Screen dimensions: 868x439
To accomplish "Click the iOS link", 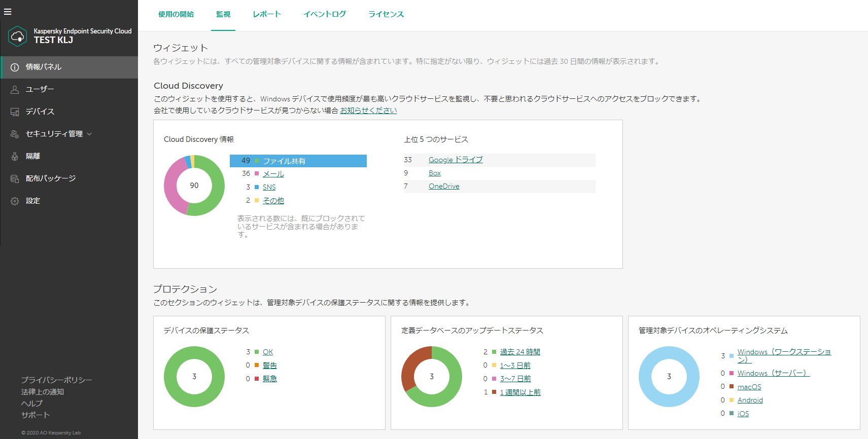I will (743, 414).
